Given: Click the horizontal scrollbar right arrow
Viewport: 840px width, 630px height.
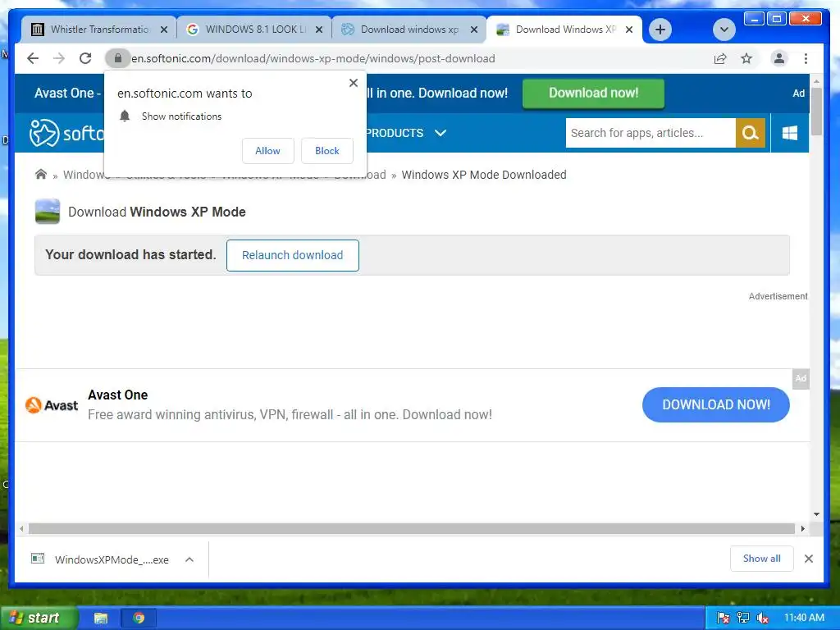Looking at the screenshot, I should pos(802,529).
